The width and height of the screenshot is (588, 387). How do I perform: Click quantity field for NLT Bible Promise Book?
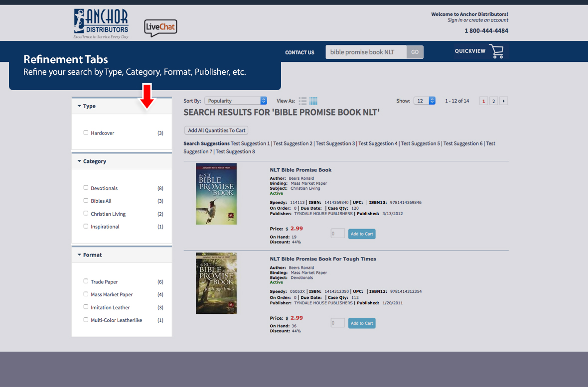coord(337,233)
